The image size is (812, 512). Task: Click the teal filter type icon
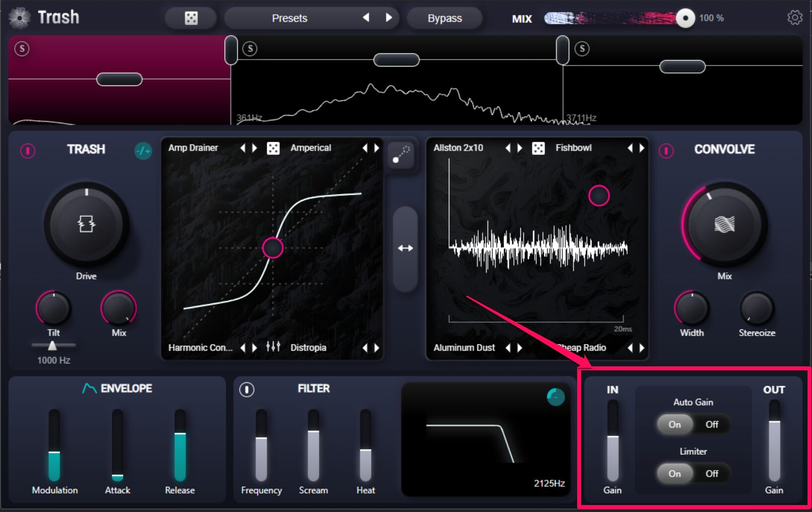click(x=556, y=397)
